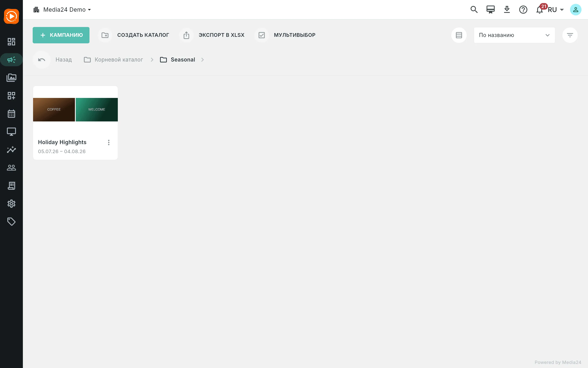Click the chevron after Корневой каталог
The image size is (588, 368).
[152, 60]
